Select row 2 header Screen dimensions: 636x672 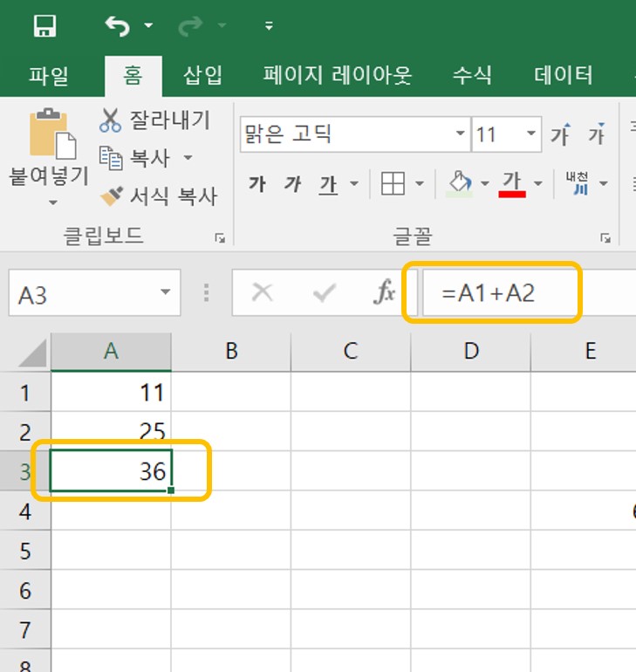click(x=24, y=432)
